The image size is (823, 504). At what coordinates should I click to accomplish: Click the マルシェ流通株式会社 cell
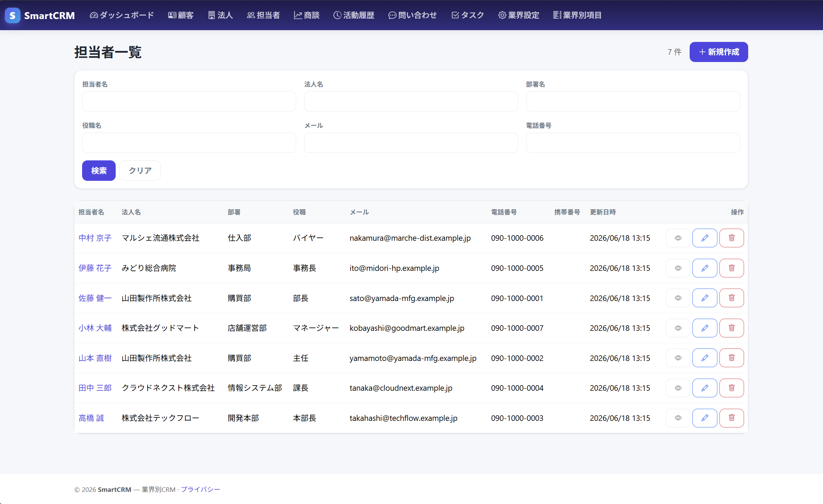tap(160, 238)
